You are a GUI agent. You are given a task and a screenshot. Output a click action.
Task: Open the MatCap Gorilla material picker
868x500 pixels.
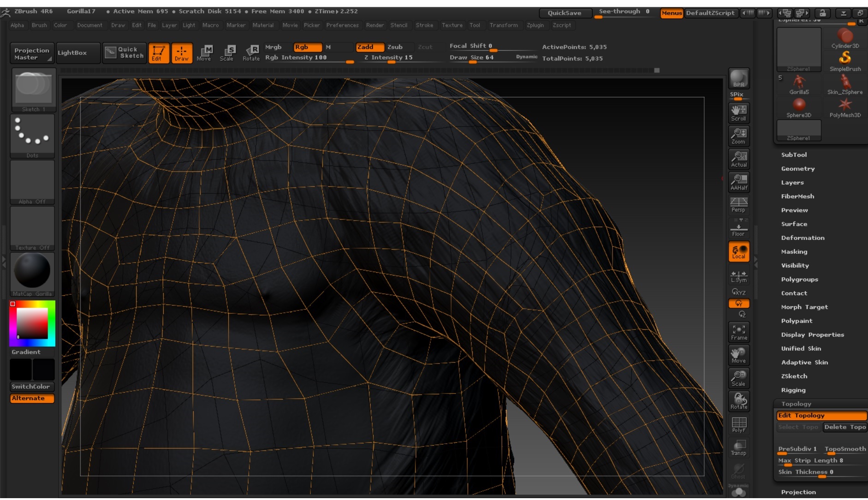[x=32, y=274]
